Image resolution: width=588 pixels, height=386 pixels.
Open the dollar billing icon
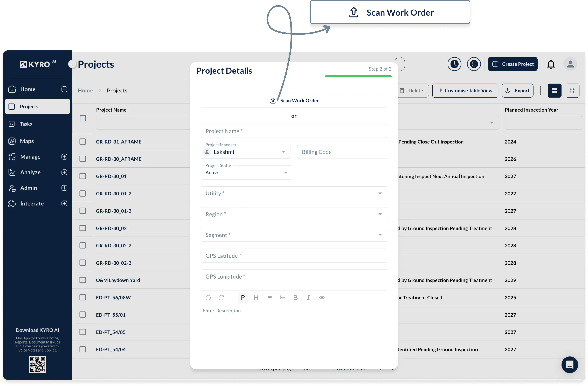(x=474, y=64)
